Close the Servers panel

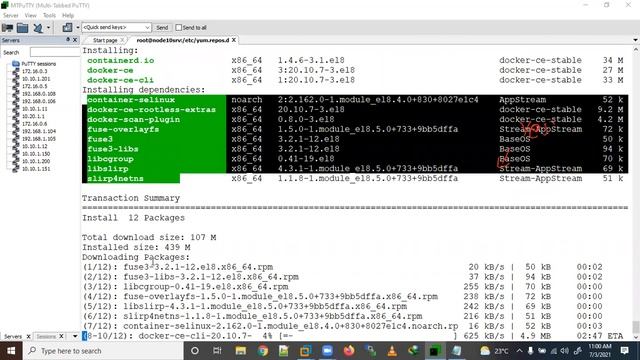click(75, 40)
